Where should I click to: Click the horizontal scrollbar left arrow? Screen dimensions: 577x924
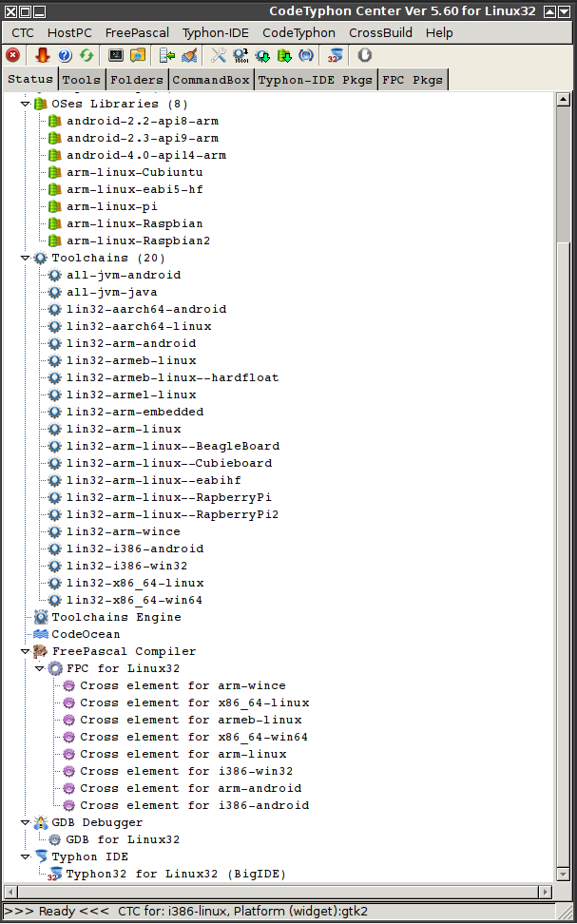[x=10, y=892]
